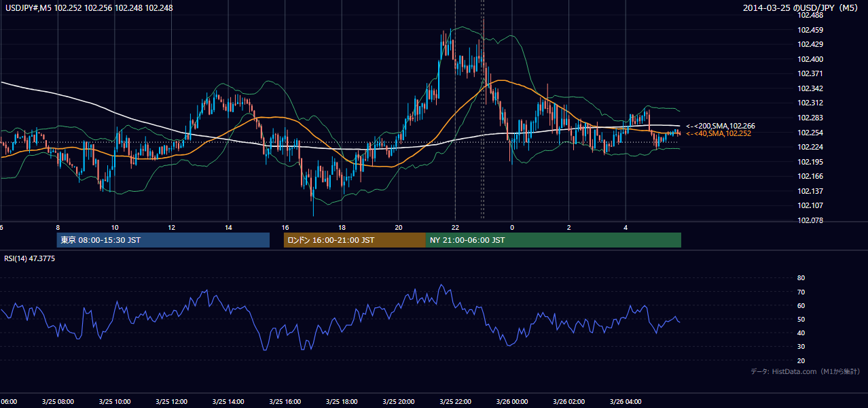Click price axis label 102.429
Screen dimensions: 868x408
[x=811, y=44]
